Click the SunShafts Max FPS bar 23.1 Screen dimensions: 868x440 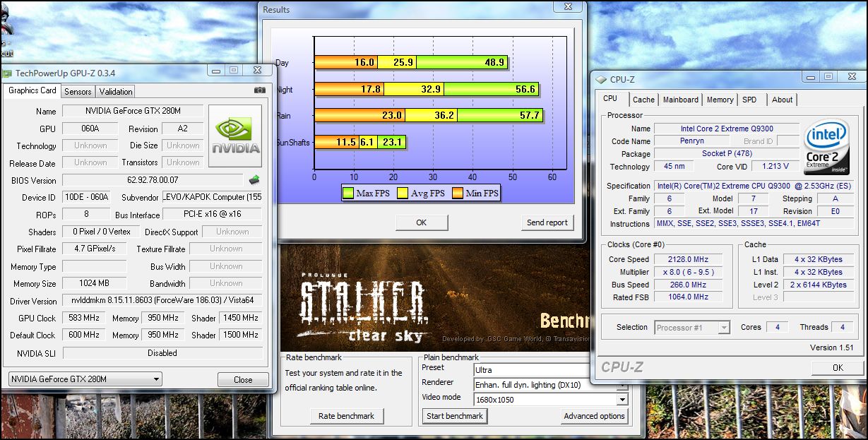391,142
